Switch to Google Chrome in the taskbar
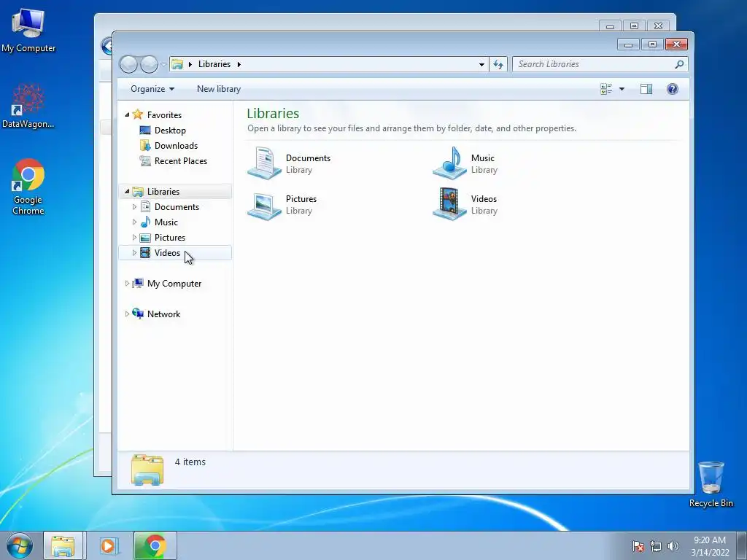 point(155,545)
